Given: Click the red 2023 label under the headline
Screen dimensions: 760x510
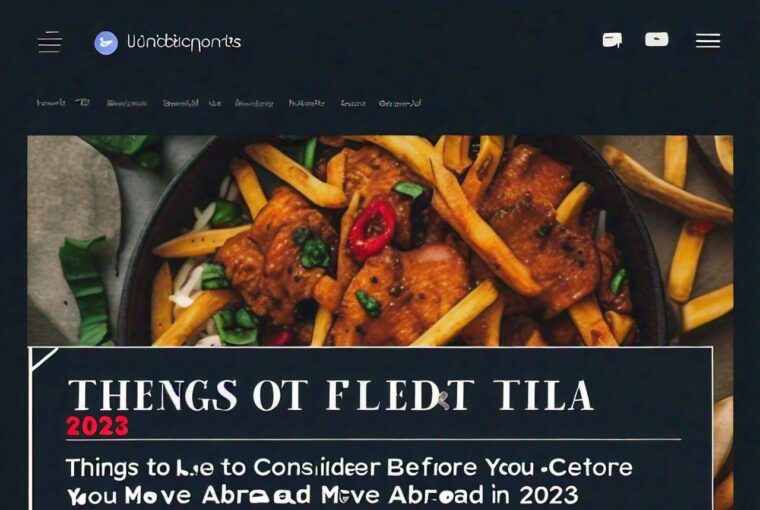Looking at the screenshot, I should [x=97, y=427].
